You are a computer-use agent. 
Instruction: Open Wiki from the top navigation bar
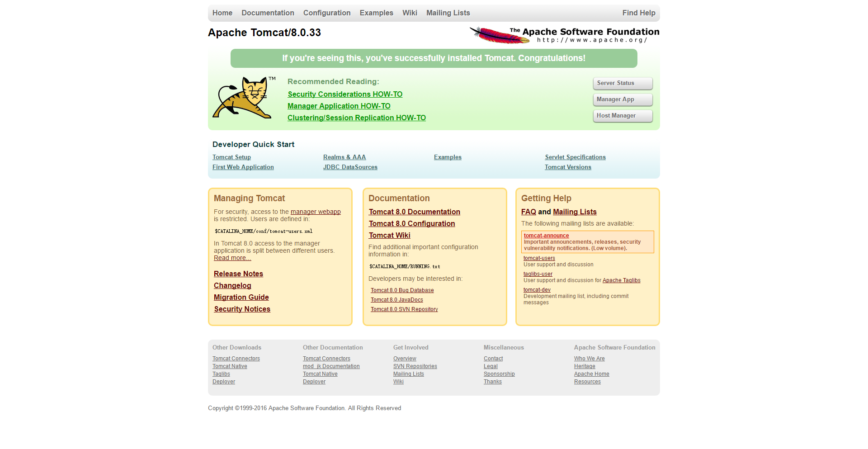tap(410, 13)
